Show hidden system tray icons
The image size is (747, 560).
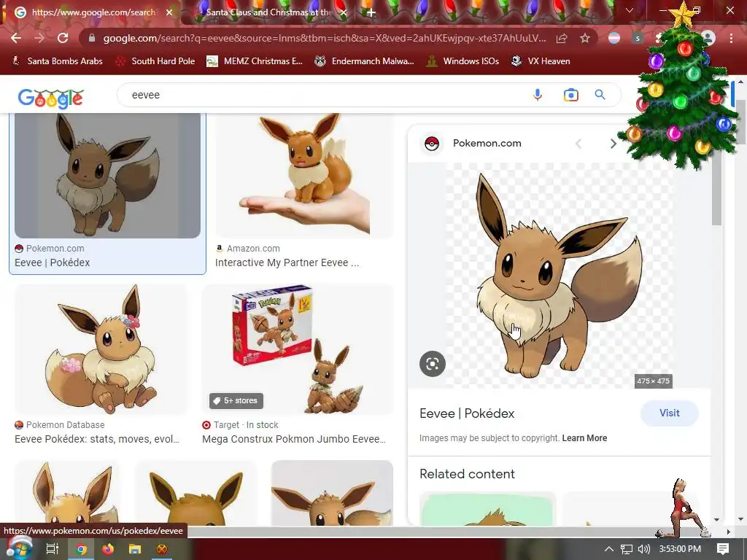(x=609, y=549)
